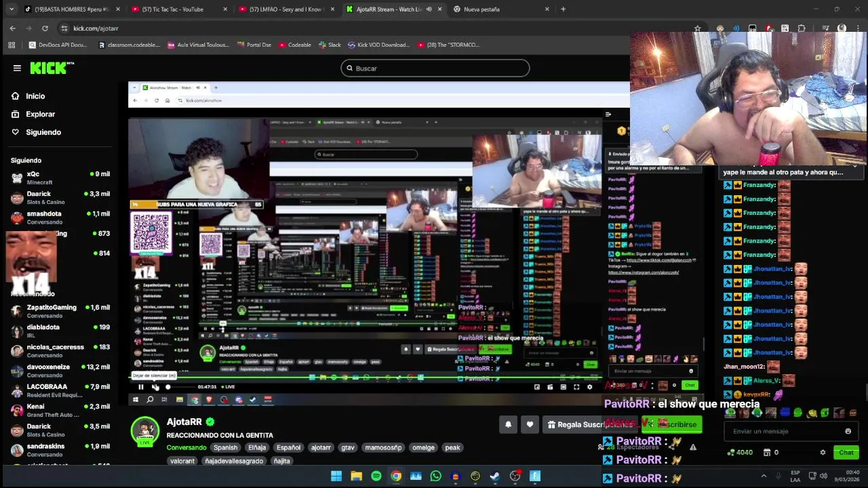
Task: Select the ajotarr tag
Action: [x=321, y=447]
